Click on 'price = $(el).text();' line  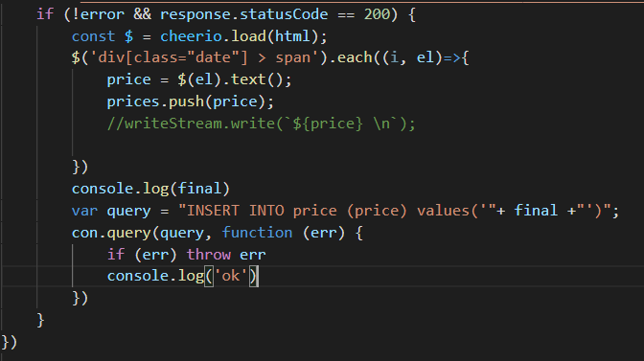click(199, 79)
